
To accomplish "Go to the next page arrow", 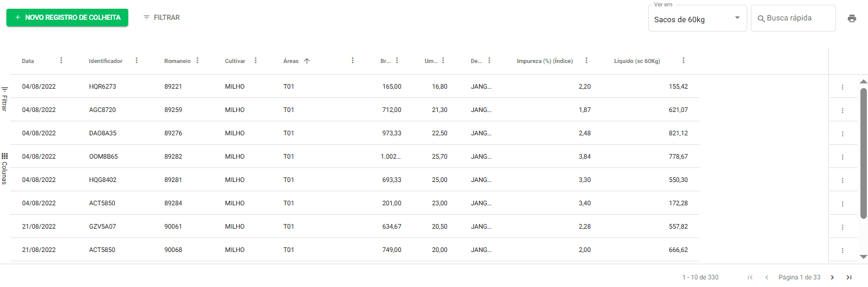I will pyautogui.click(x=832, y=277).
